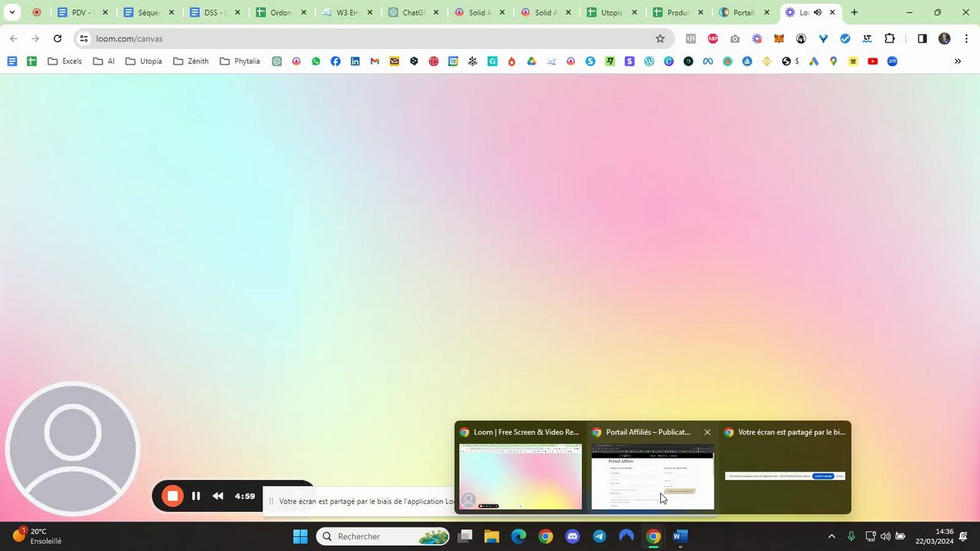This screenshot has width=980, height=551.
Task: Expand the Excels bookmark folder
Action: coord(64,61)
